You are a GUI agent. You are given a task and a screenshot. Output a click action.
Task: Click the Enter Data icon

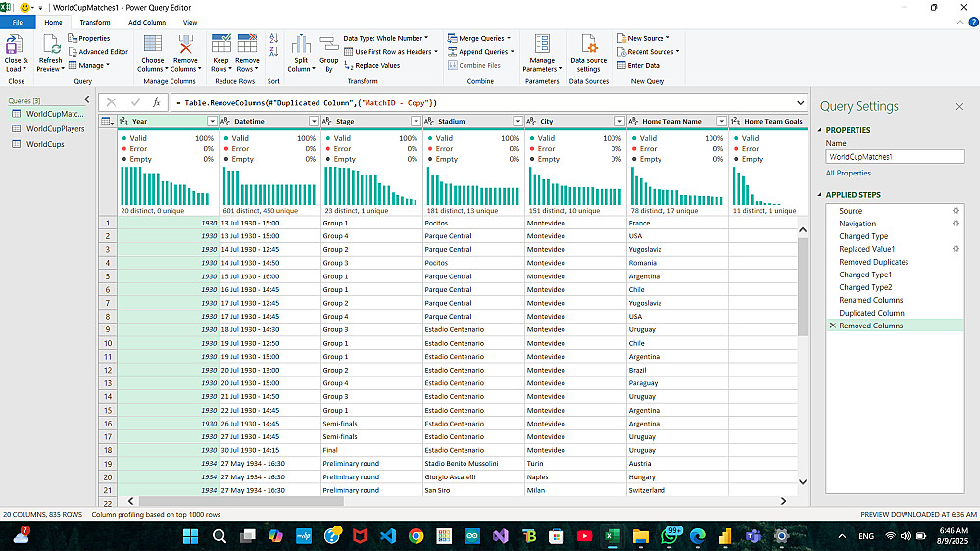(x=622, y=66)
